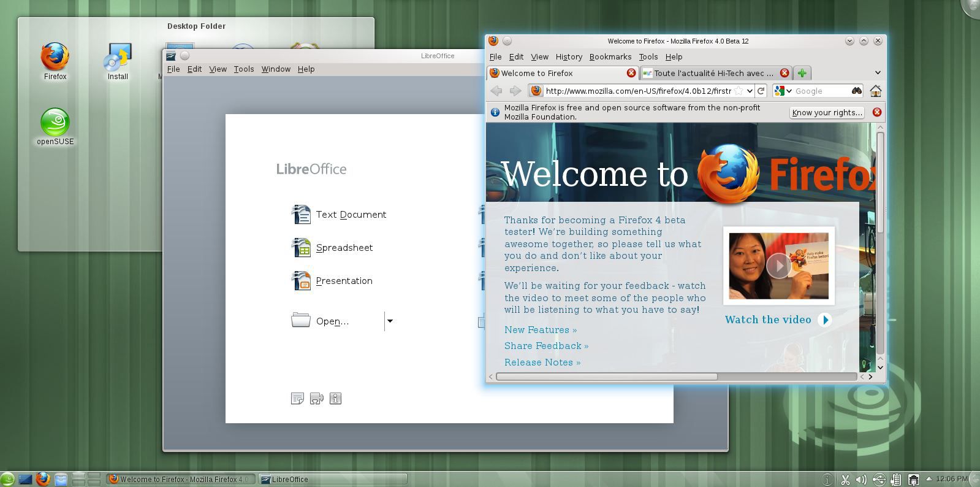Open the Release Notes link
980x487 pixels.
click(542, 362)
